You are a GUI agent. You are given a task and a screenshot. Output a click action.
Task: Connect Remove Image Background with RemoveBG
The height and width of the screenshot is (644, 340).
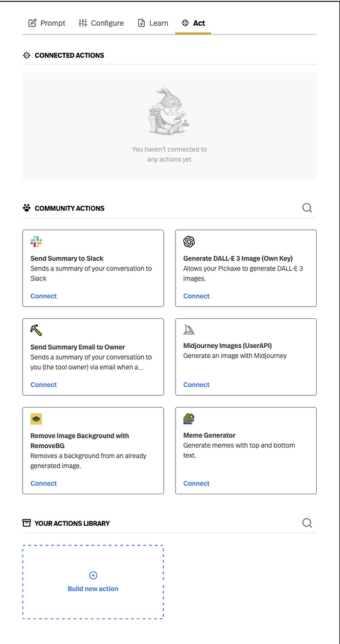(x=43, y=484)
